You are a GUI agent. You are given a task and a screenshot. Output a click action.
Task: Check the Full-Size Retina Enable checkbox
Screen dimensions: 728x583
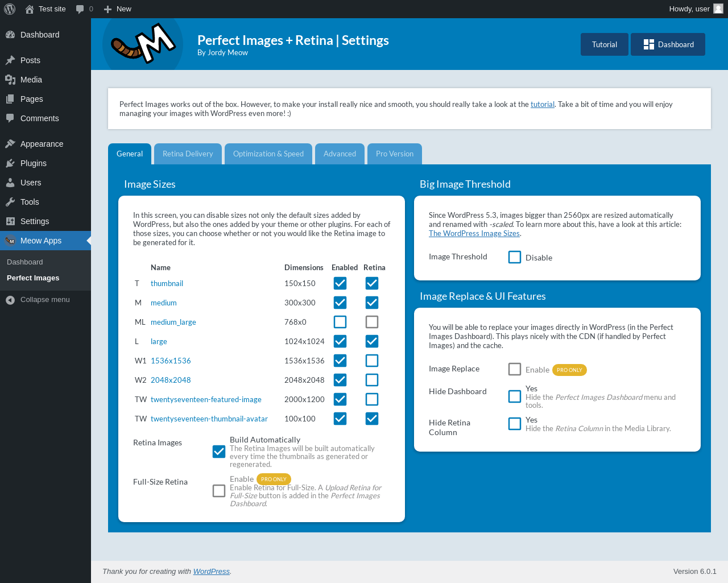pyautogui.click(x=219, y=491)
